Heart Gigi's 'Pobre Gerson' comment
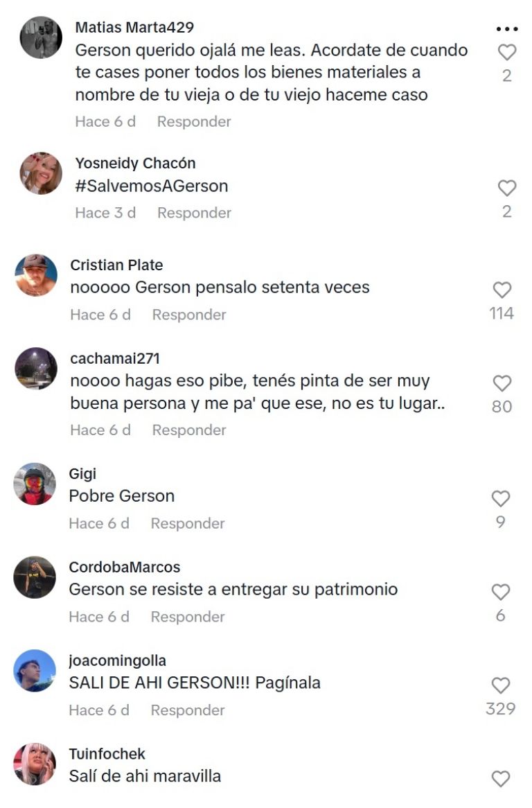 coord(501,498)
